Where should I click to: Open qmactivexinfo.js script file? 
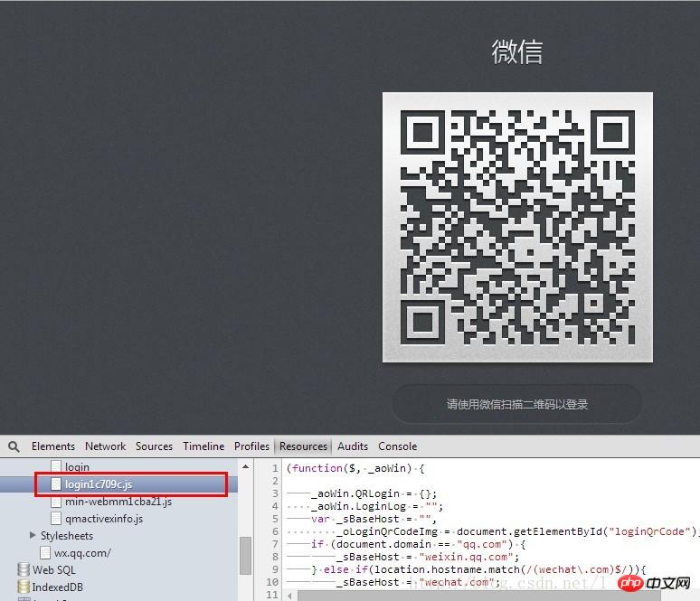point(104,519)
